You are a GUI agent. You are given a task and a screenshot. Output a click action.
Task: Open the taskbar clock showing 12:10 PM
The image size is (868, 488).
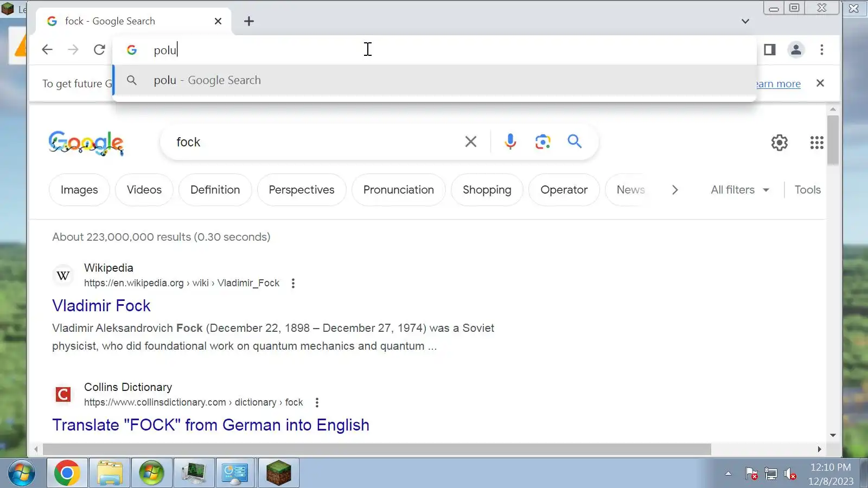pyautogui.click(x=831, y=474)
